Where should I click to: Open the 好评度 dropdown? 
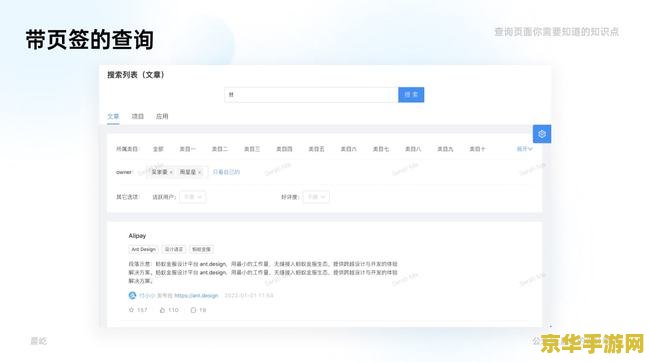(316, 197)
